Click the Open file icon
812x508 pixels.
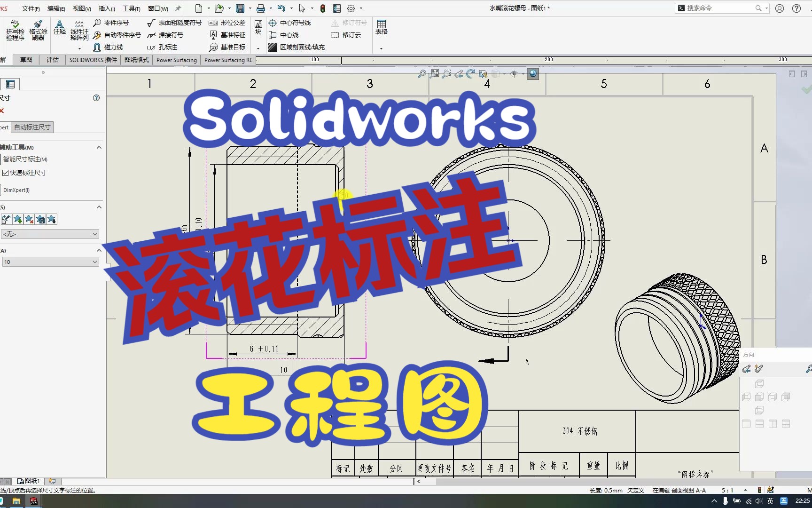(x=219, y=8)
